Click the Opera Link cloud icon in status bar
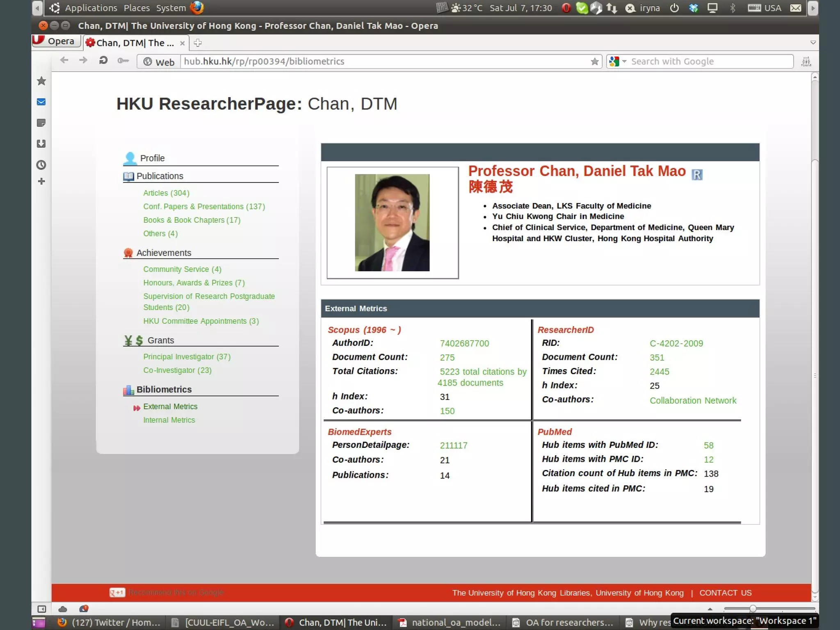This screenshot has width=840, height=630. point(63,609)
